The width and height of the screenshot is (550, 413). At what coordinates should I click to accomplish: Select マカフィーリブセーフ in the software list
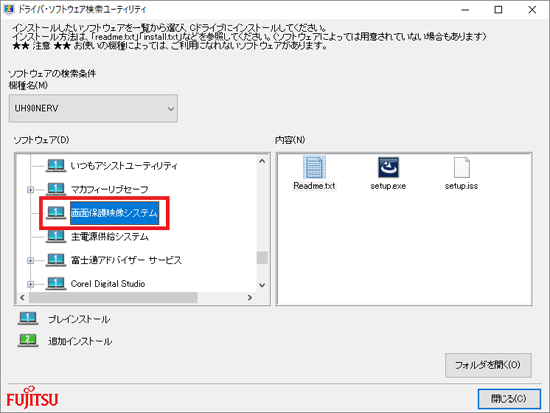[x=109, y=189]
